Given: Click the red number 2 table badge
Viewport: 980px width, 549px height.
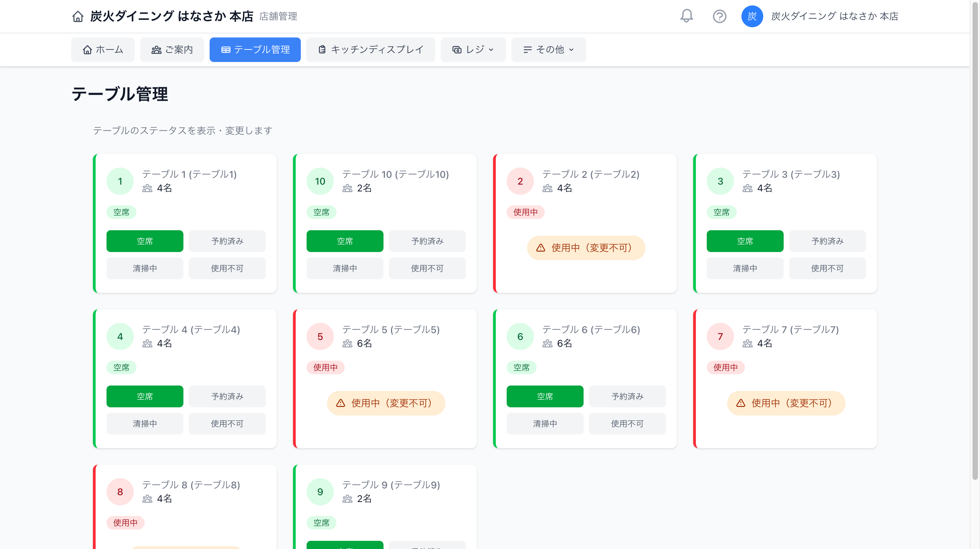Looking at the screenshot, I should point(520,181).
